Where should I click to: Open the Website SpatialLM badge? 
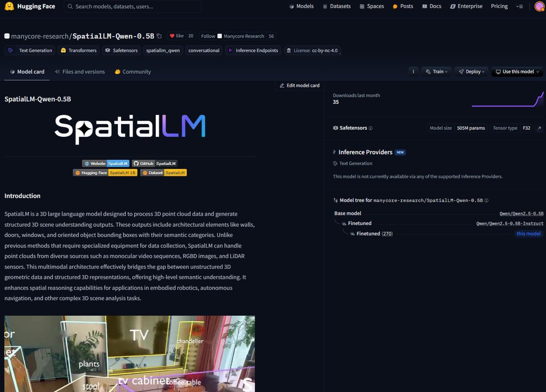point(106,164)
